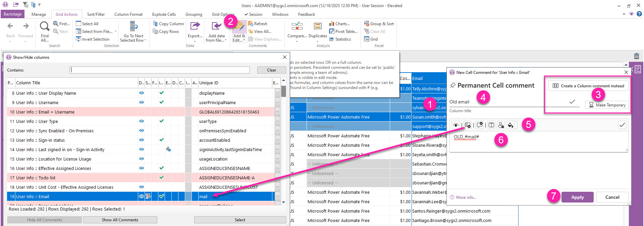Open the Statistics tool
The height and width of the screenshot is (226, 644).
click(x=340, y=39)
